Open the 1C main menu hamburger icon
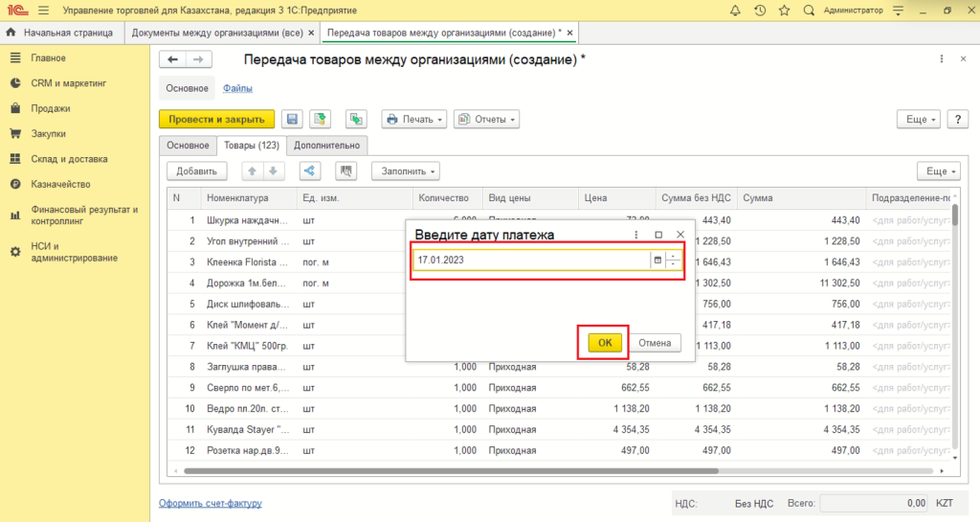Viewport: 980px width, 522px height. coord(43,11)
